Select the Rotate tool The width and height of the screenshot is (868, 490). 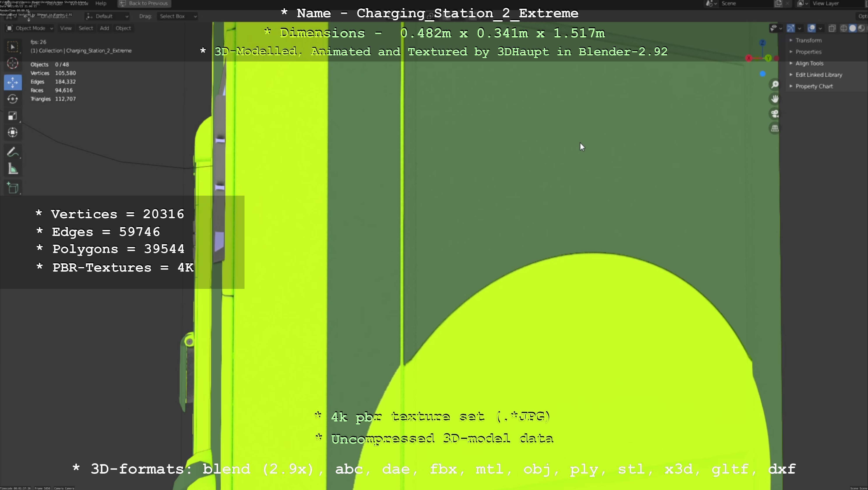pos(12,99)
